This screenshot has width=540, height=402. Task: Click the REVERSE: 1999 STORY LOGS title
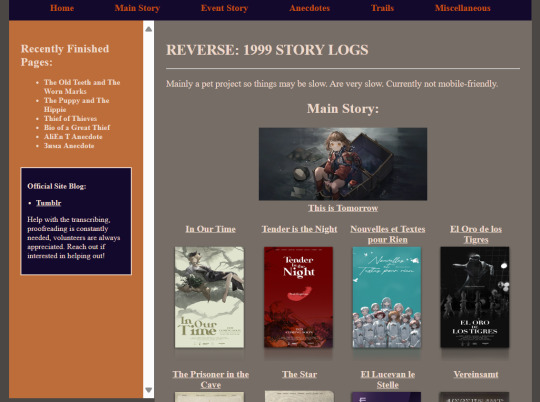coord(267,50)
